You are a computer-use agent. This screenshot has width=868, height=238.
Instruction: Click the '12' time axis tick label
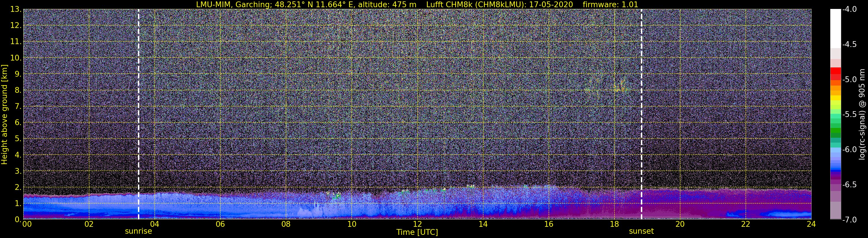pyautogui.click(x=417, y=224)
